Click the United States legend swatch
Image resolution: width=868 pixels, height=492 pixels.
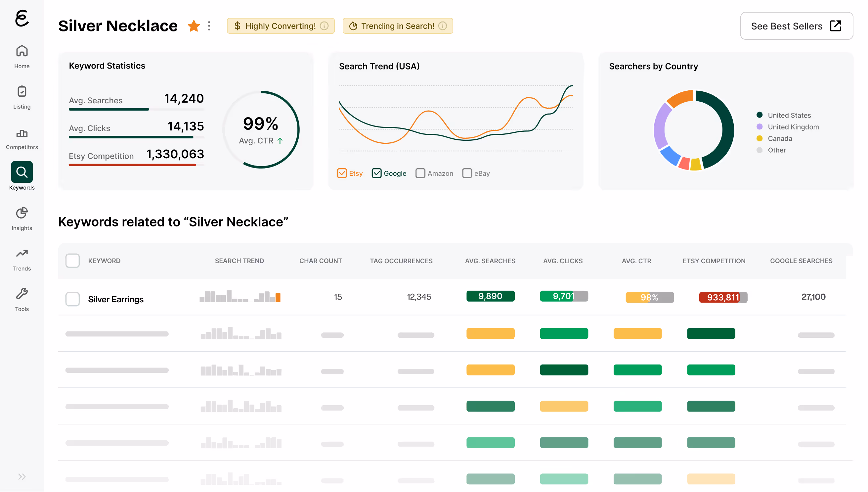(x=759, y=115)
